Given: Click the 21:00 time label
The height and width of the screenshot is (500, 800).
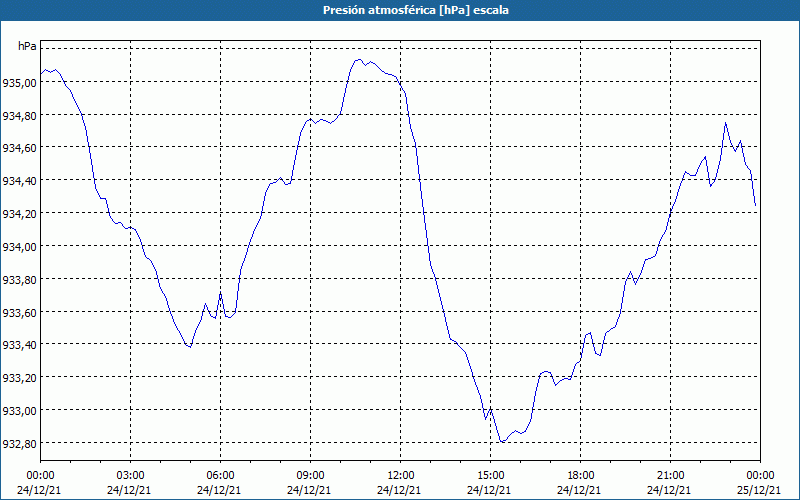Looking at the screenshot, I should (670, 476).
